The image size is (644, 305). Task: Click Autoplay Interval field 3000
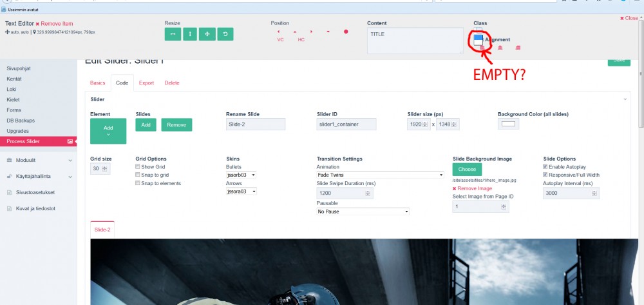pos(571,193)
